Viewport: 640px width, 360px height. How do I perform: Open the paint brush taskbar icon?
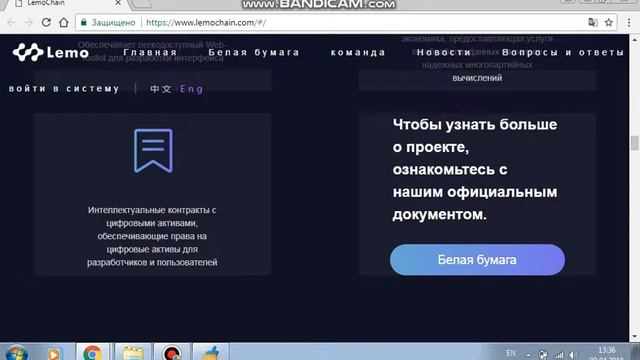click(x=211, y=353)
